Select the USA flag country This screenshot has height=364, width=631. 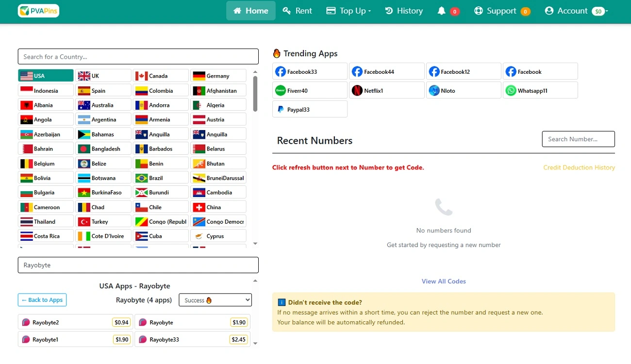(x=46, y=76)
